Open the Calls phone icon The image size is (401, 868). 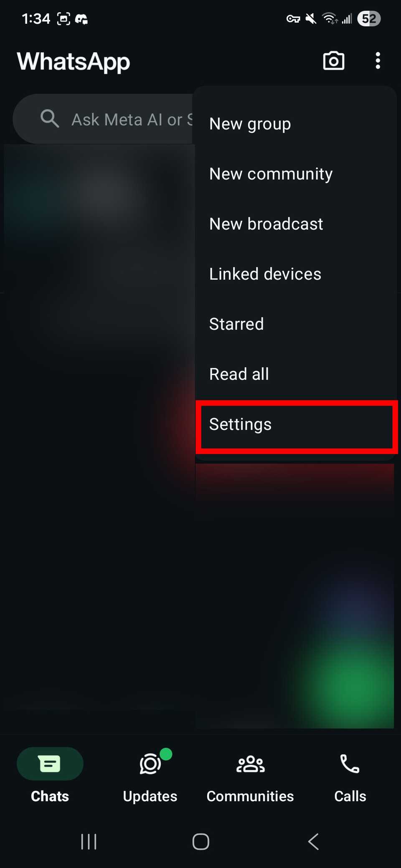tap(350, 764)
